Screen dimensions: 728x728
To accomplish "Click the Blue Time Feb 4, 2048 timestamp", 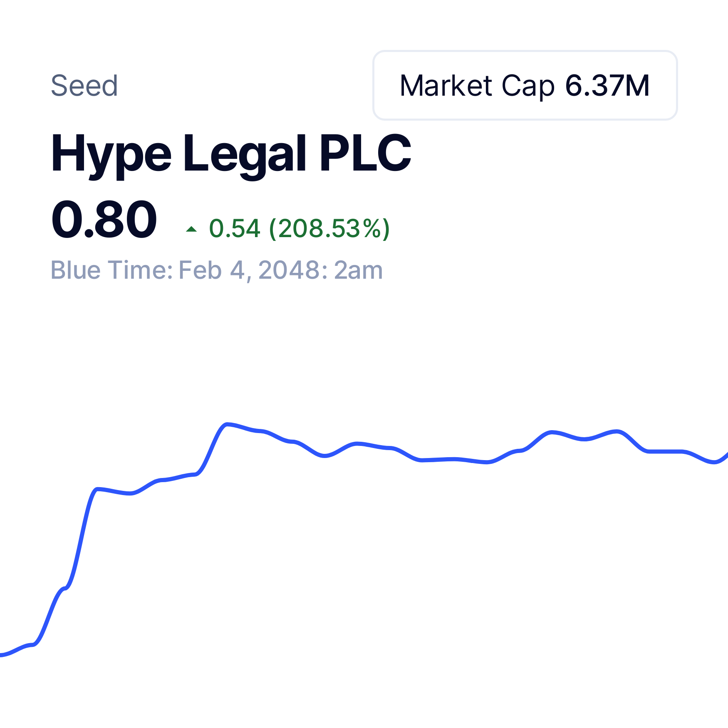I will click(x=217, y=270).
